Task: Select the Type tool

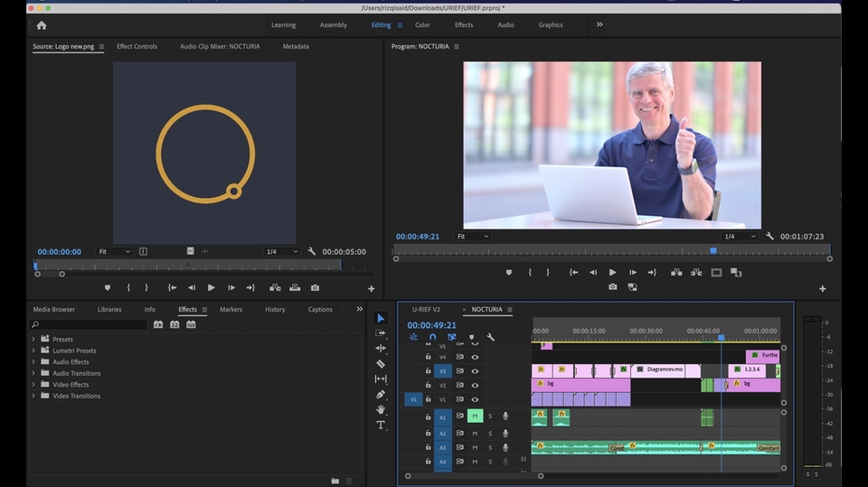Action: (x=381, y=425)
